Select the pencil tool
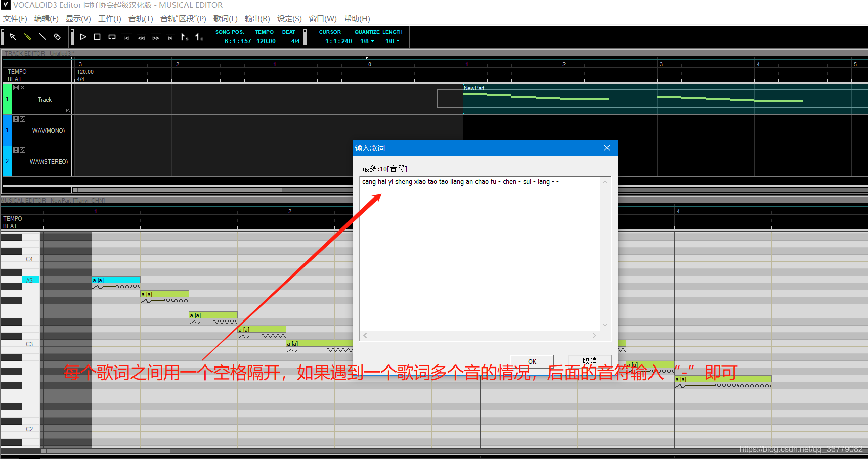 tap(27, 37)
